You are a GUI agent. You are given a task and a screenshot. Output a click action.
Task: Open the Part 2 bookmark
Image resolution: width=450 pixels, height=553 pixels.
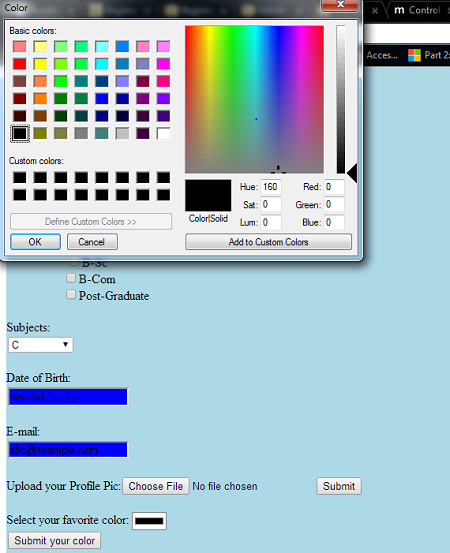[429, 55]
